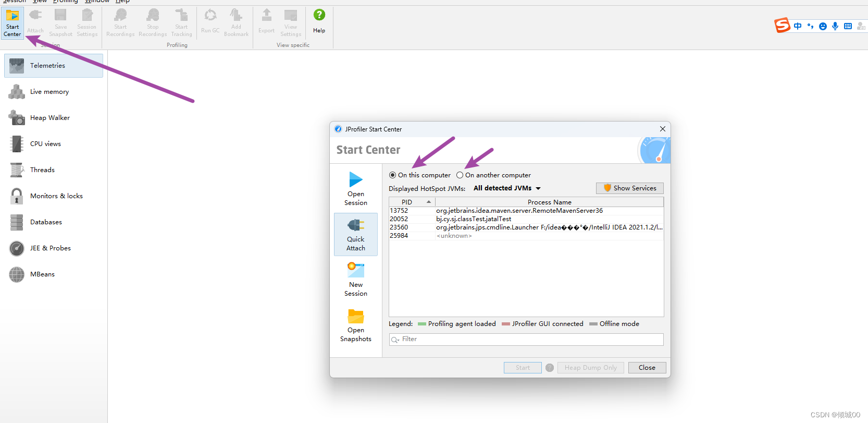Select row PID 13752 RemoteMavenServer36
Viewport: 868px width, 423px height.
pyautogui.click(x=526, y=211)
